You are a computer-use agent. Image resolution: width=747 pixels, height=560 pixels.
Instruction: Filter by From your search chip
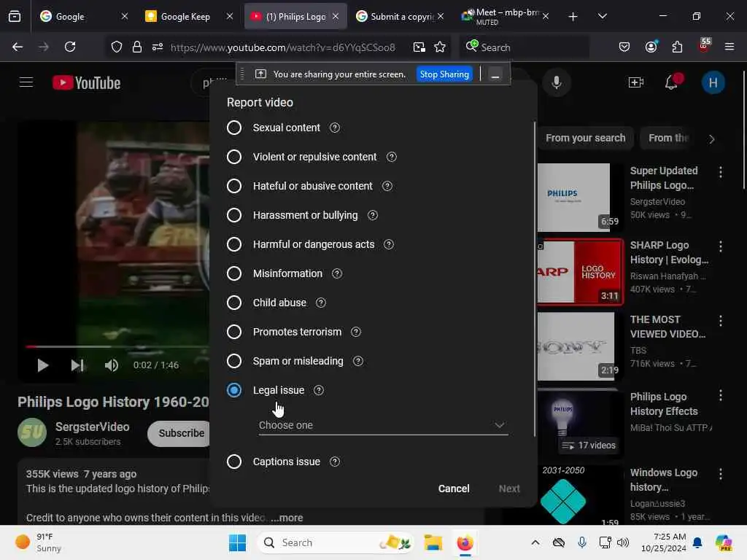click(x=585, y=138)
